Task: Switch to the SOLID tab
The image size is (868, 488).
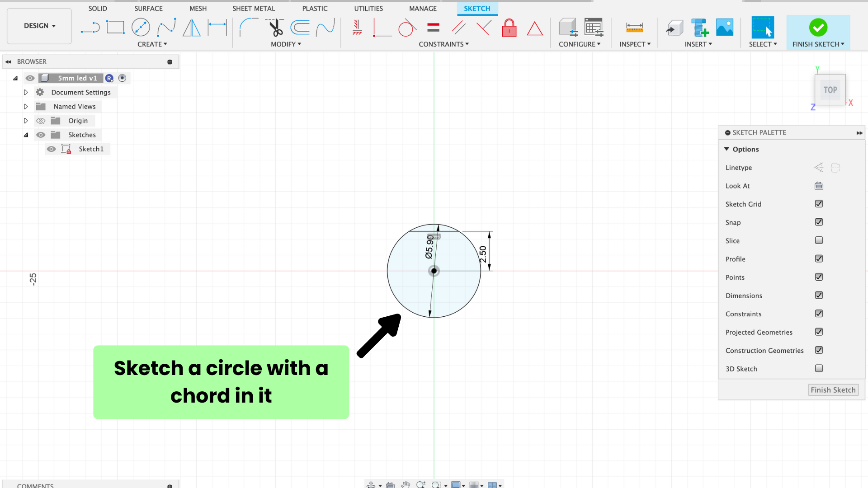Action: pos(98,9)
